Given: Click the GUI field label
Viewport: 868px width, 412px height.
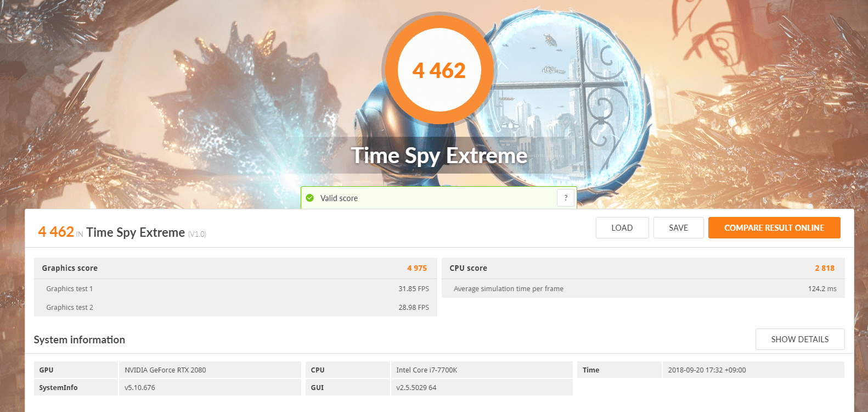Looking at the screenshot, I should click(317, 387).
